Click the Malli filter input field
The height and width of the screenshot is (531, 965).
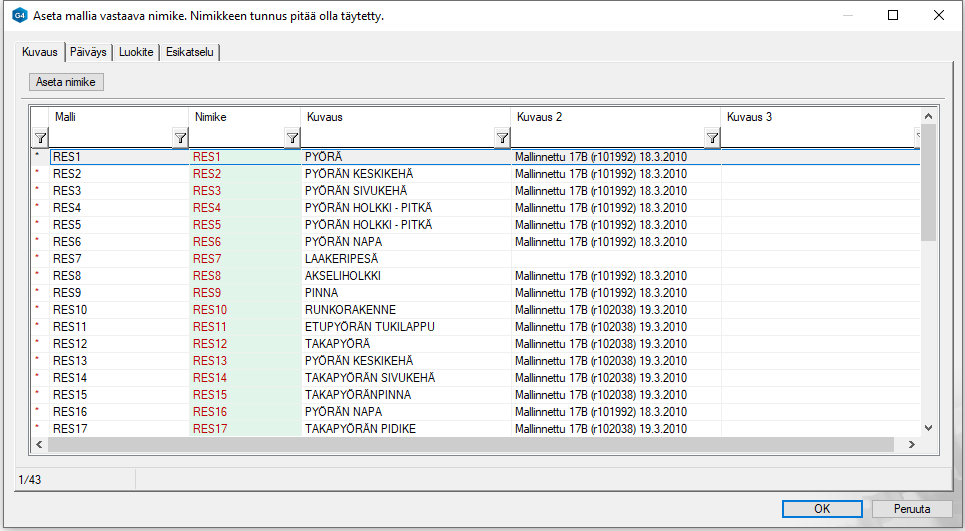point(110,138)
